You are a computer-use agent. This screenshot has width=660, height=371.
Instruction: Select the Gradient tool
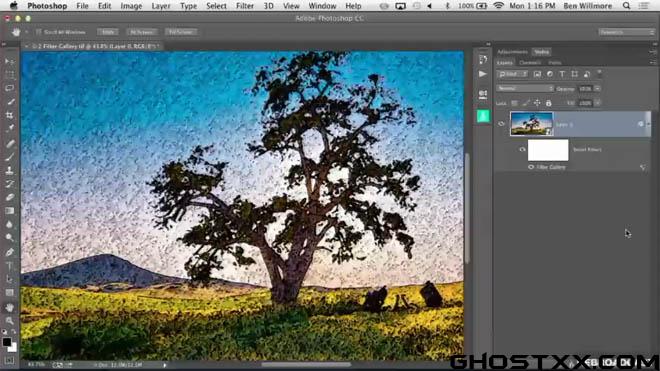pyautogui.click(x=9, y=211)
